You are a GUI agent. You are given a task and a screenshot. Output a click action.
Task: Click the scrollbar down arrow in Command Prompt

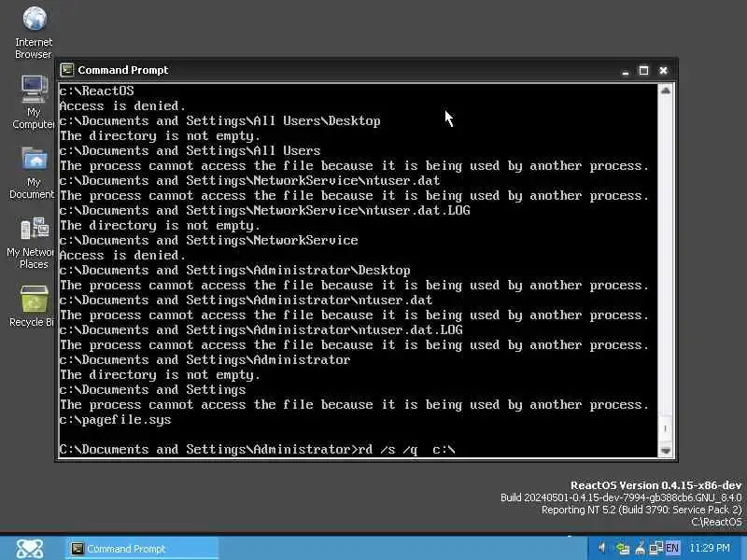pyautogui.click(x=666, y=451)
